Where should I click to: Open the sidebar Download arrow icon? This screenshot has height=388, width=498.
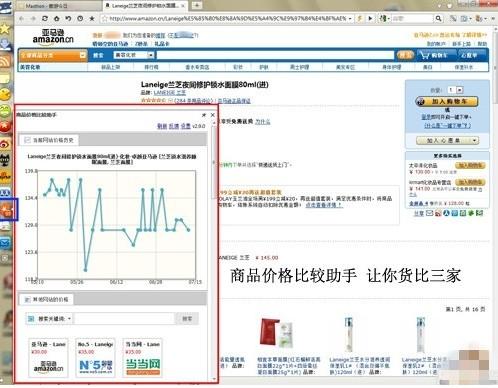pyautogui.click(x=5, y=44)
